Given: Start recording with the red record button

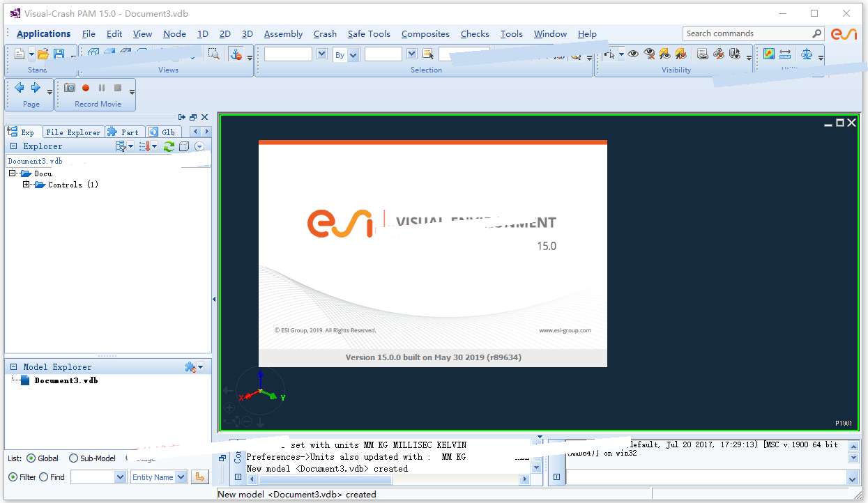Looking at the screenshot, I should coord(86,88).
